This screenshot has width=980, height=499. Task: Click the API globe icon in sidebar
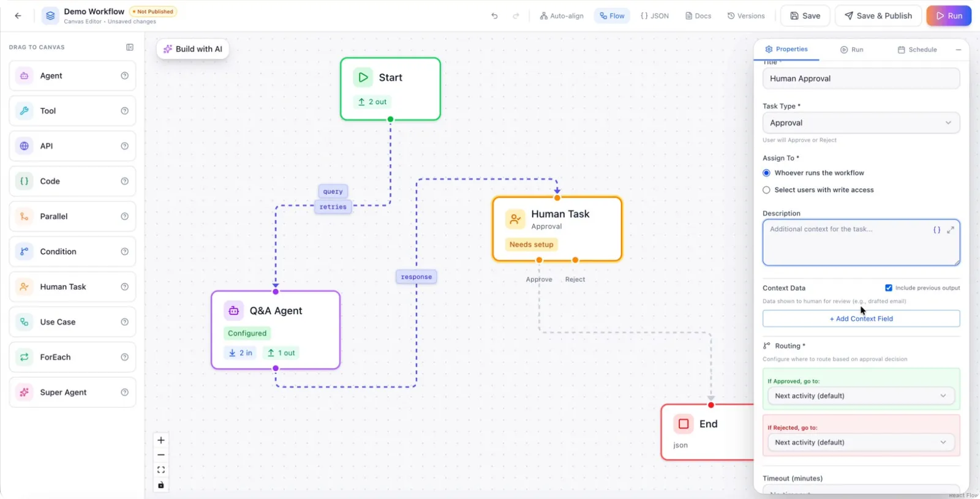click(x=24, y=146)
